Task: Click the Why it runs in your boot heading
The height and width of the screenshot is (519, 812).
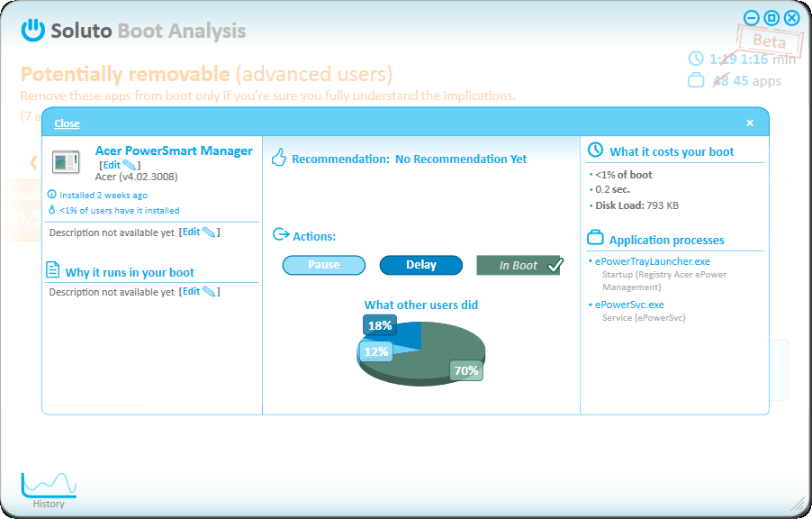Action: pos(130,273)
